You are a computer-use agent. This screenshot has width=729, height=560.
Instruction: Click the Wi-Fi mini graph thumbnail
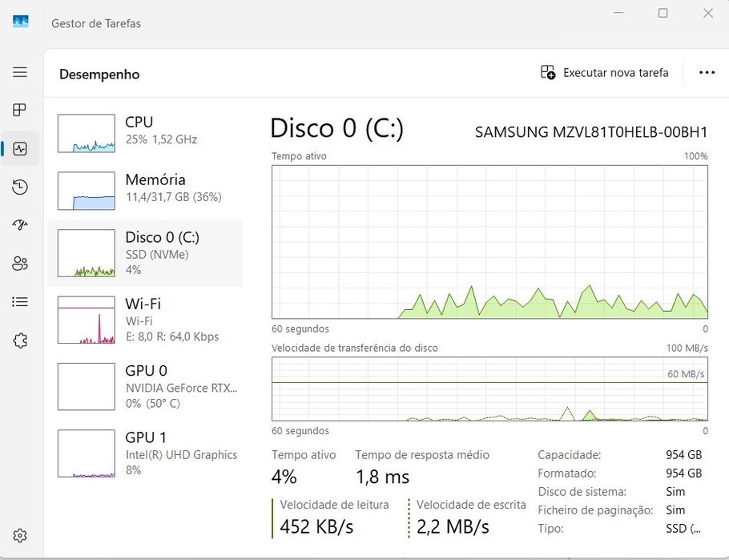(87, 320)
